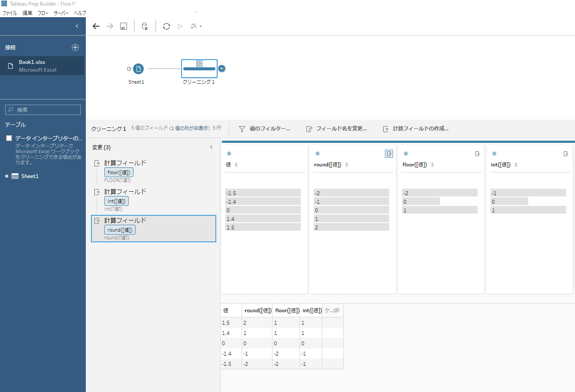Viewport: 575px width, 392px height.
Task: Click calc icon beside floor change entry
Action: point(97,163)
